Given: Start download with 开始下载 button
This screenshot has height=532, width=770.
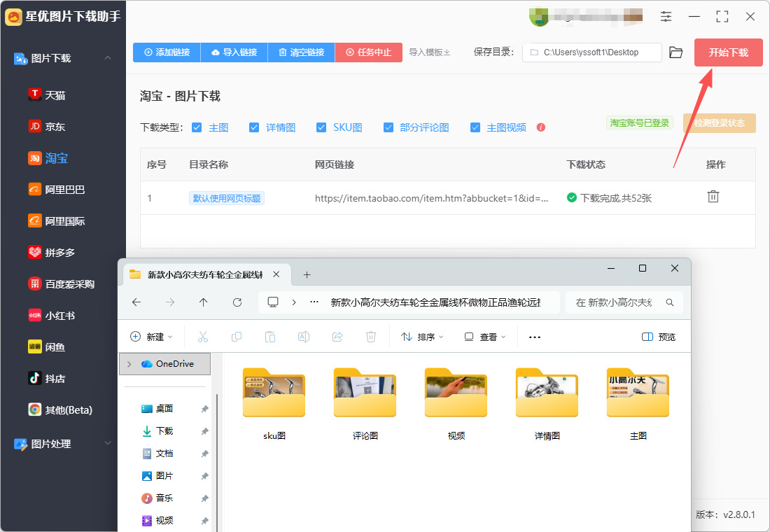Looking at the screenshot, I should (728, 52).
